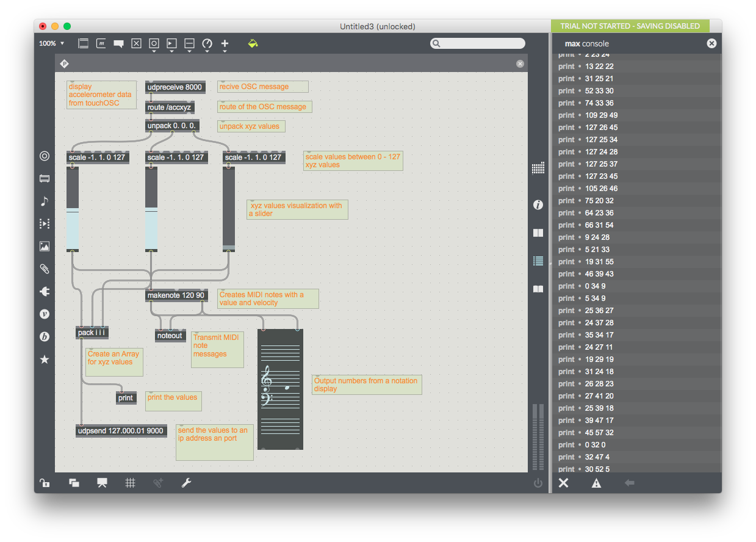Show the inspector with the info icon
The height and width of the screenshot is (542, 756).
538,204
